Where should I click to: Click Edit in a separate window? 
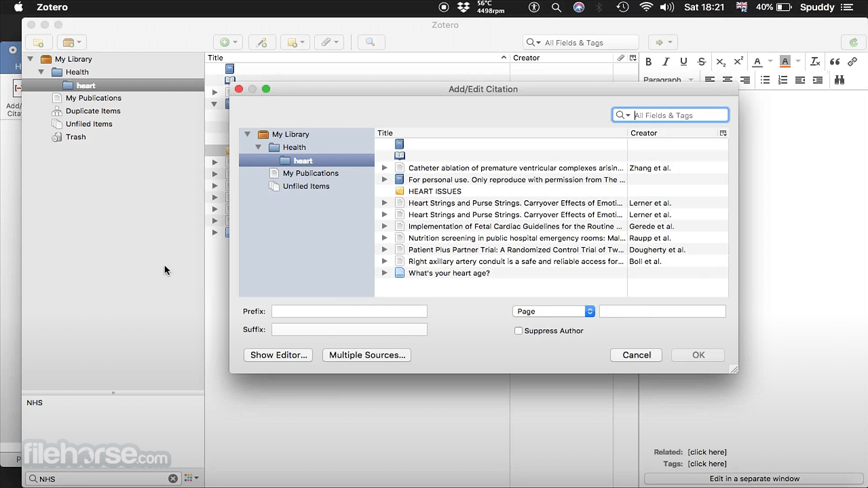click(x=754, y=478)
